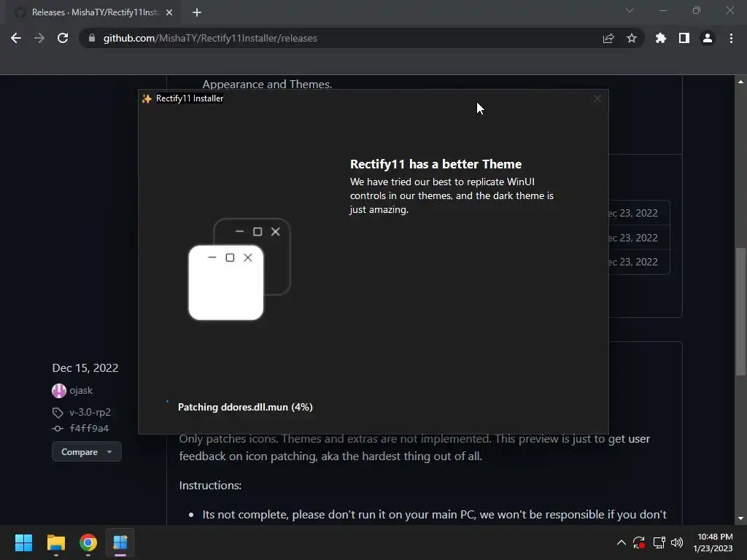Click the browser forward arrow
Screen dimensions: 747x560
39,38
